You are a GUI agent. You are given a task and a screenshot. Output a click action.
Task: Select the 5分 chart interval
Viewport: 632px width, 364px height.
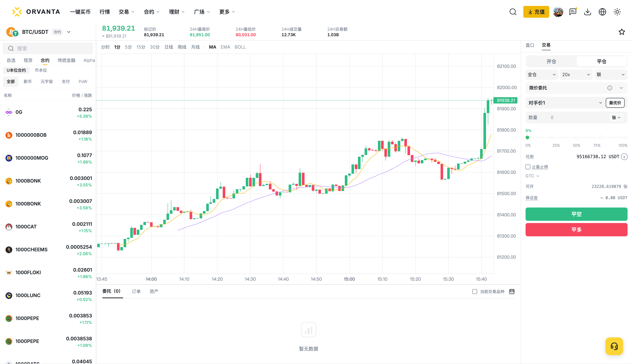(x=128, y=47)
